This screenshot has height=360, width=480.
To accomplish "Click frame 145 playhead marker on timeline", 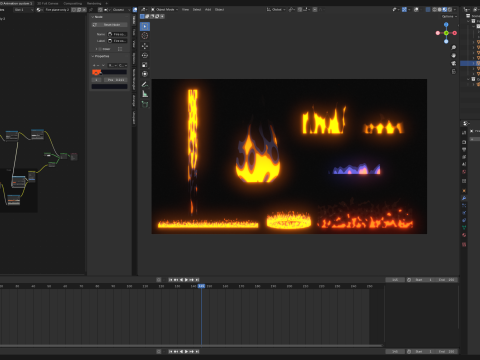I will pos(201,286).
